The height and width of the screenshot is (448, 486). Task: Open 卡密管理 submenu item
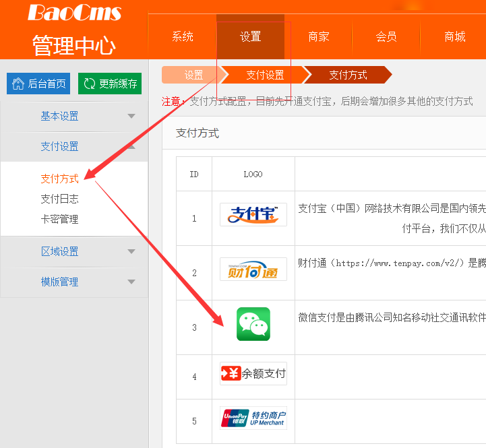click(x=59, y=220)
